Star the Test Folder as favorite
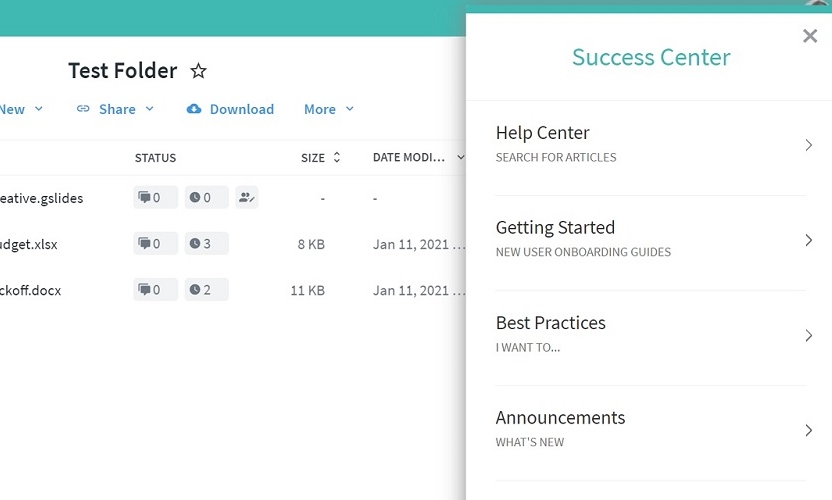The width and height of the screenshot is (832, 500). [x=198, y=71]
